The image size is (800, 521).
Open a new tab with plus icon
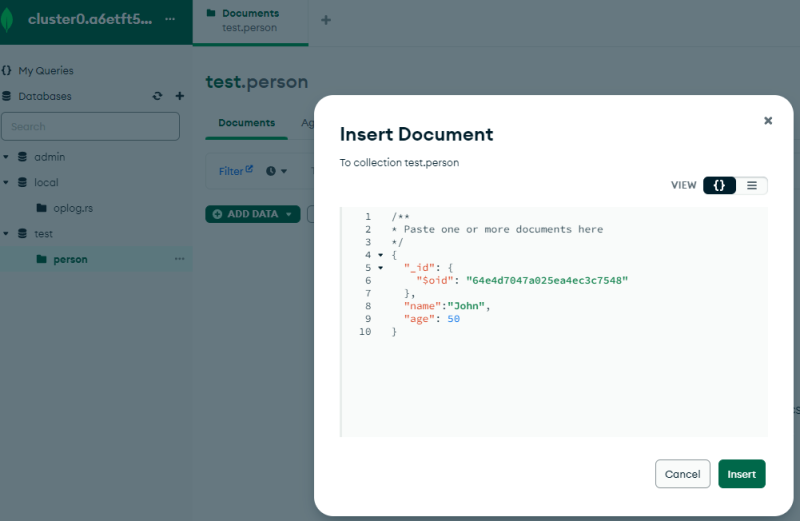click(x=325, y=20)
